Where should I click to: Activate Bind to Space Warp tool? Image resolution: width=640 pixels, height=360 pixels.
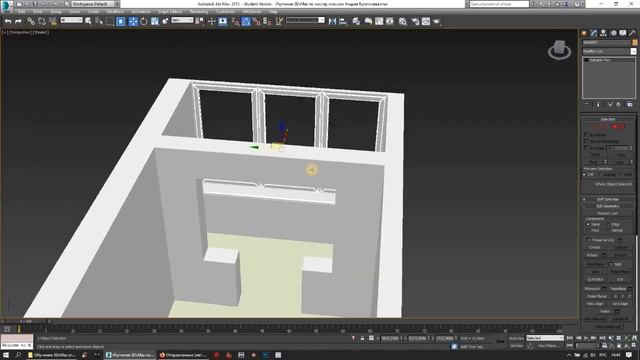tap(53, 21)
